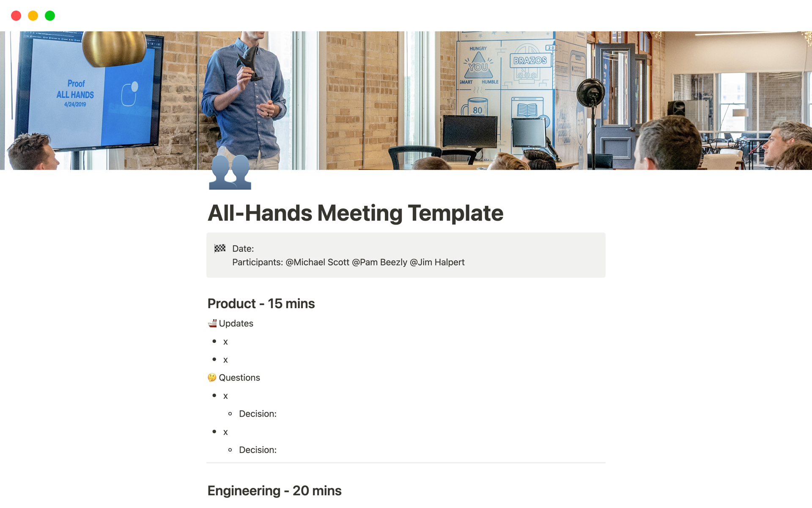The height and width of the screenshot is (508, 812).
Task: Click the notepad updates emoji icon
Action: tap(213, 323)
